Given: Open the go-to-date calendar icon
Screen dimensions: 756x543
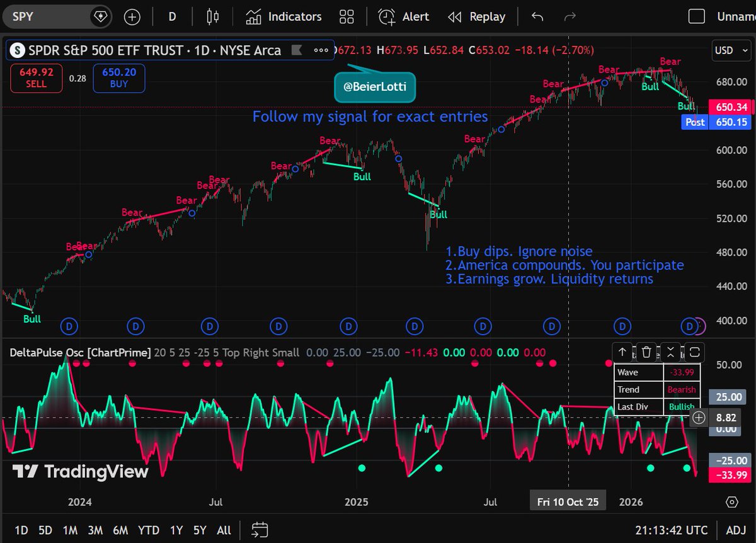Looking at the screenshot, I should tap(260, 530).
